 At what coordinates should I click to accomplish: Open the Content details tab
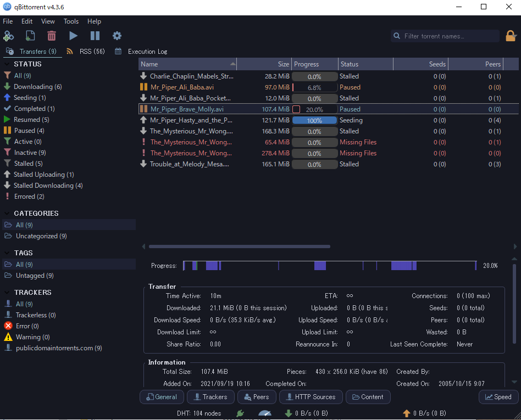[368, 397]
